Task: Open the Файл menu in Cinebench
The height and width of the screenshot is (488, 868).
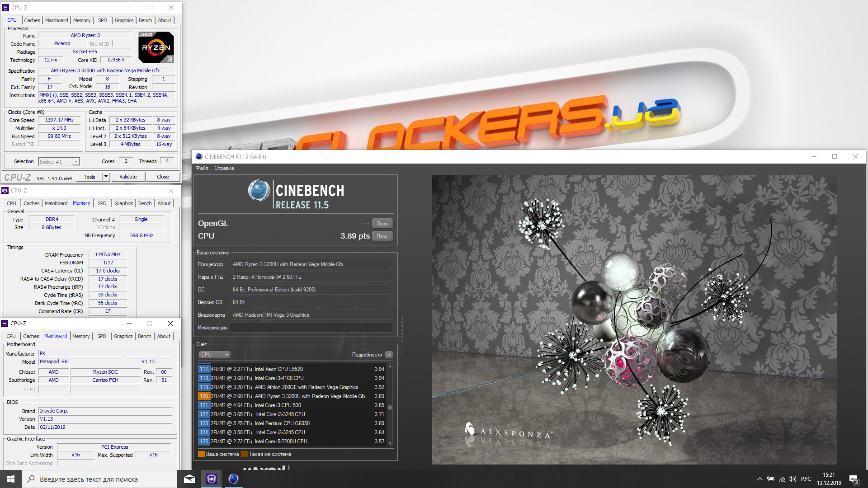Action: click(x=202, y=168)
